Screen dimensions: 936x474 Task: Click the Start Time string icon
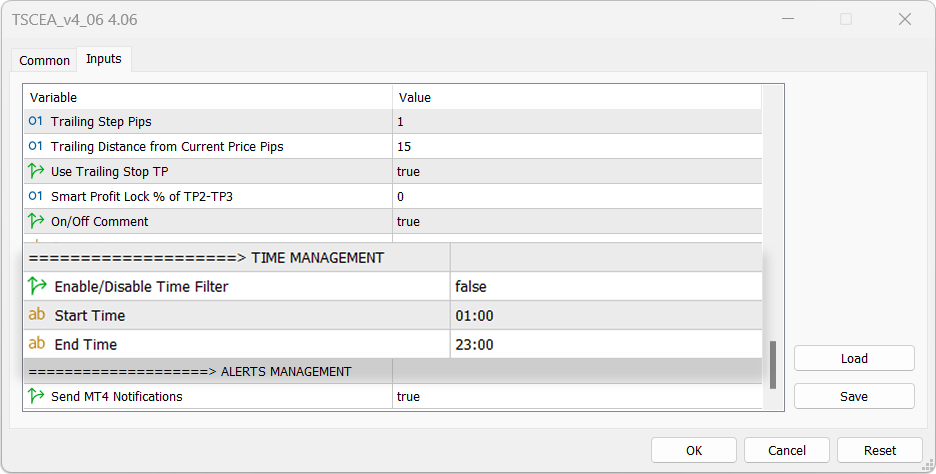pos(37,315)
